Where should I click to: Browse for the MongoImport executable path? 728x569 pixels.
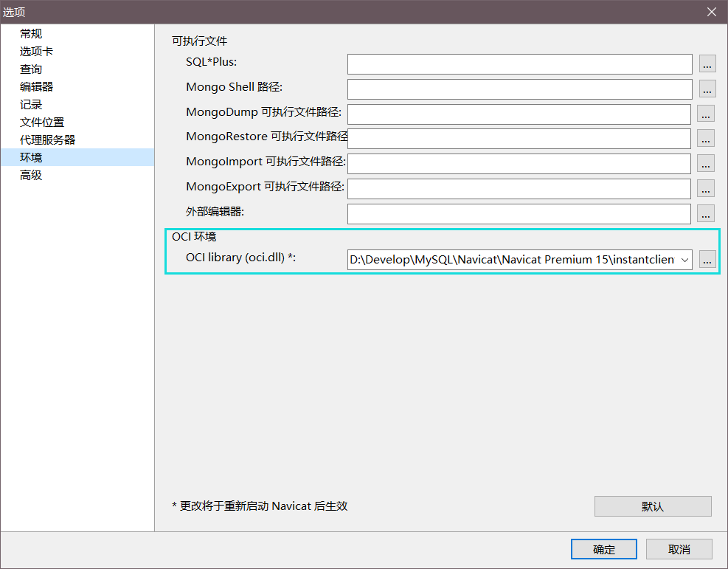pos(707,163)
